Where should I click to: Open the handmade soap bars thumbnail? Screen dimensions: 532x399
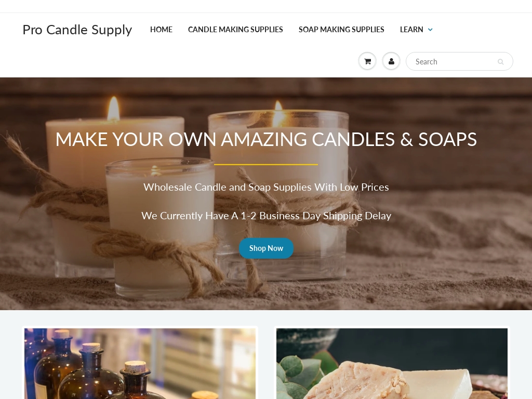pos(392,363)
